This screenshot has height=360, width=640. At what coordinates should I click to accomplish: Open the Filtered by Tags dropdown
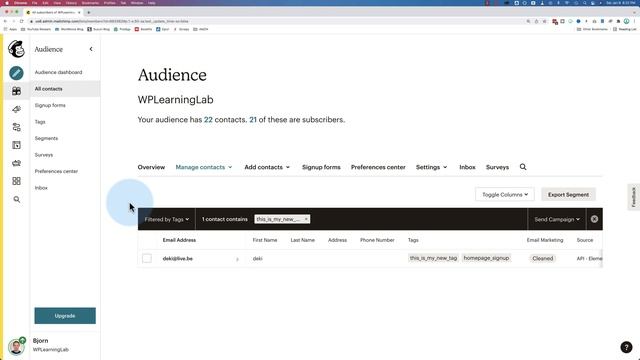(x=167, y=219)
